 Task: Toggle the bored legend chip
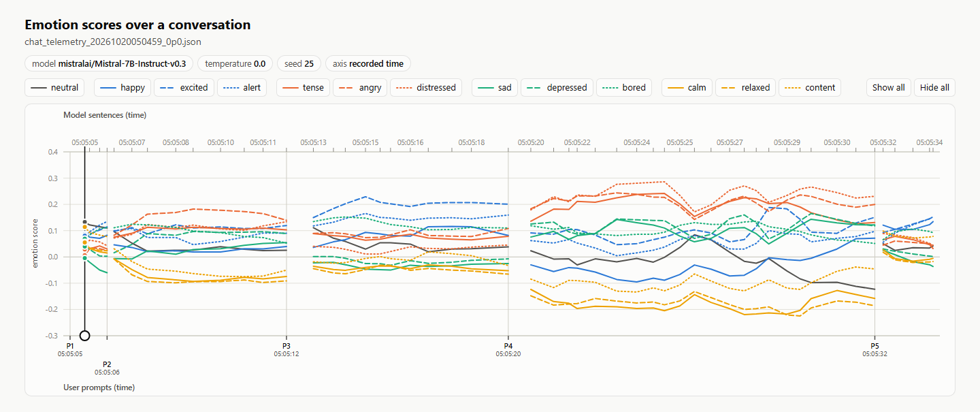tap(624, 87)
